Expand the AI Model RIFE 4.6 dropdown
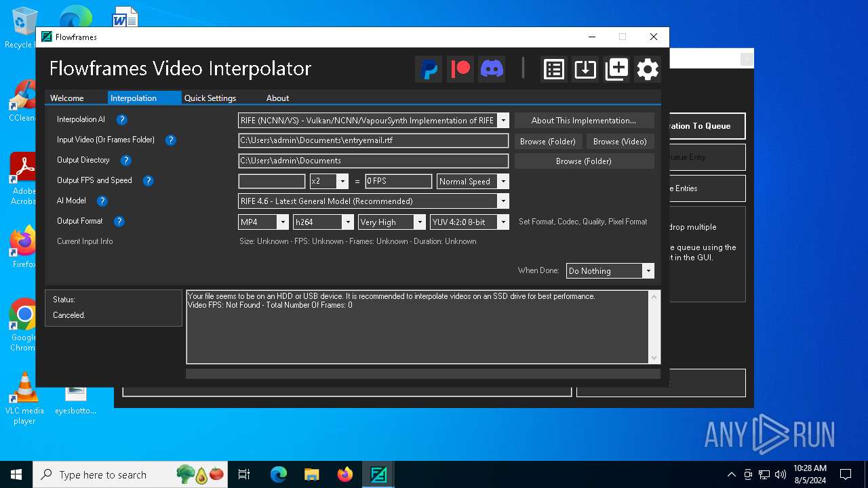Image resolution: width=868 pixels, height=488 pixels. tap(503, 201)
